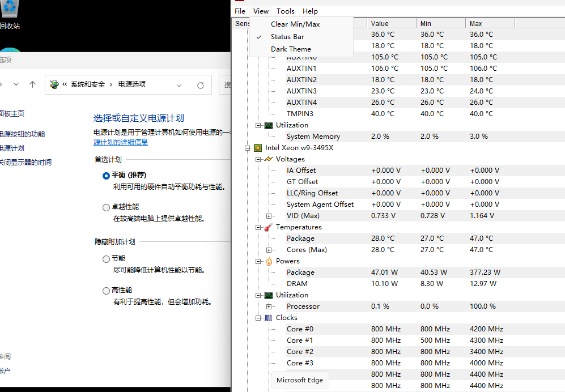Viewport: 565px width, 392px height.
Task: Select the Balanced (平衡) power plan
Action: (106, 176)
